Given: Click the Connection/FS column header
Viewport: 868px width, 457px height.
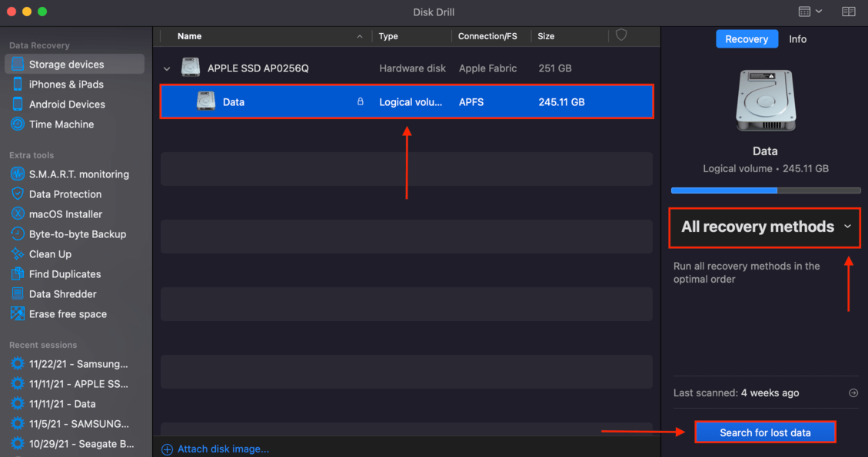Looking at the screenshot, I should click(487, 36).
